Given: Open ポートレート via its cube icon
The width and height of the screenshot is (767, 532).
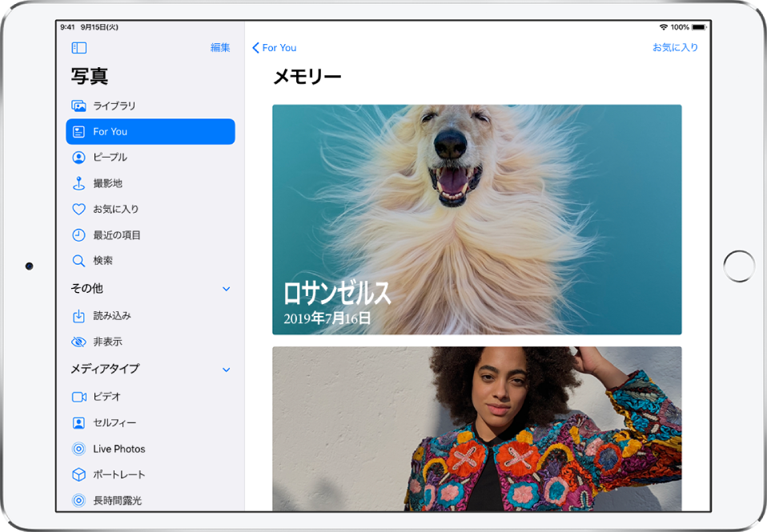Looking at the screenshot, I should (x=78, y=474).
